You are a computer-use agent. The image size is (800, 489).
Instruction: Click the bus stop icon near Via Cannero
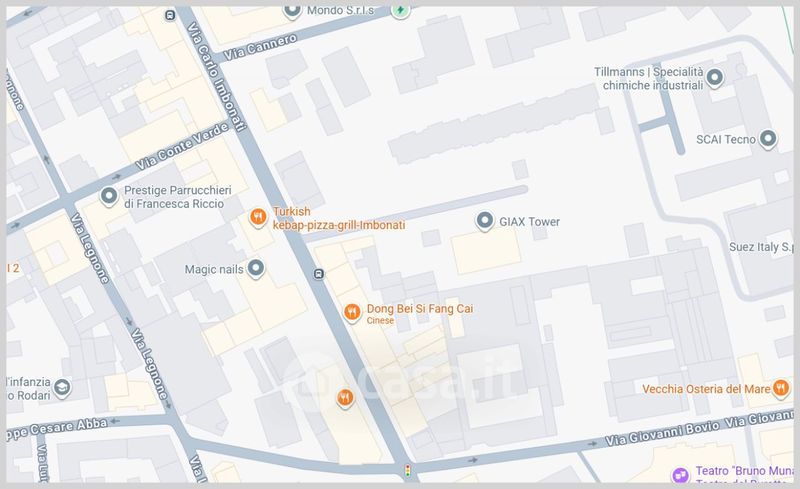tap(170, 16)
